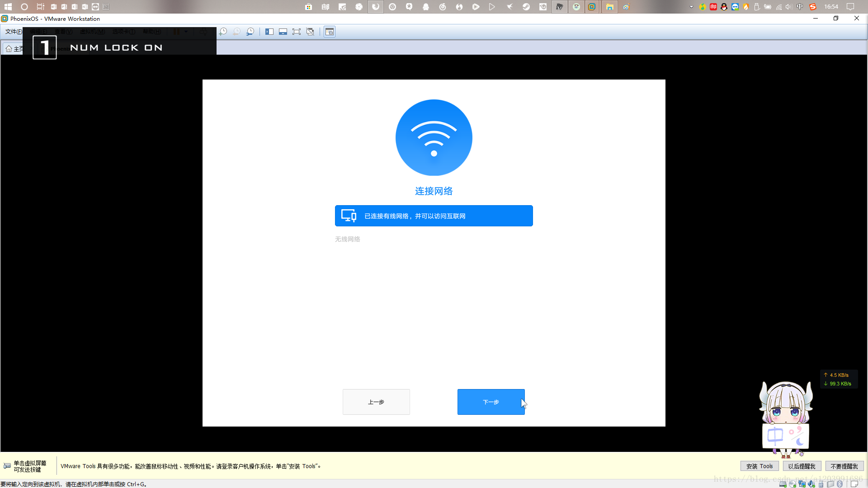868x488 pixels.
Task: Click the CD/DVD drive status icon
Action: click(793, 484)
